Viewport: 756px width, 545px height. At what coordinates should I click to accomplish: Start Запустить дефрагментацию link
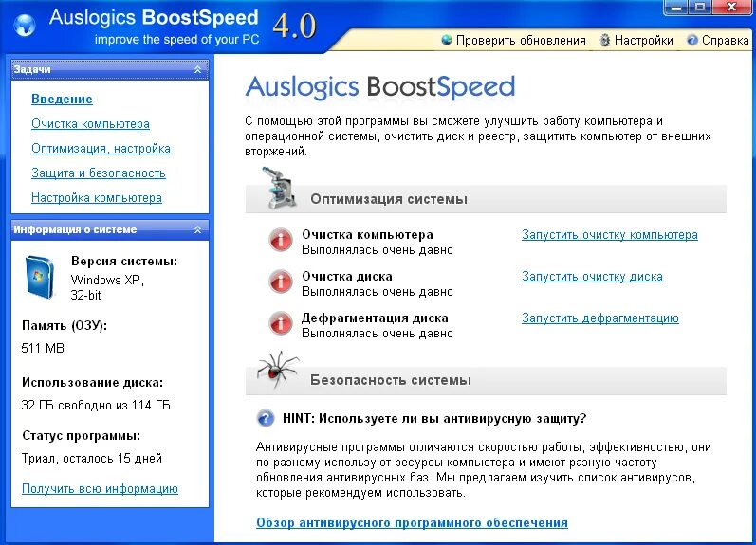pos(600,318)
